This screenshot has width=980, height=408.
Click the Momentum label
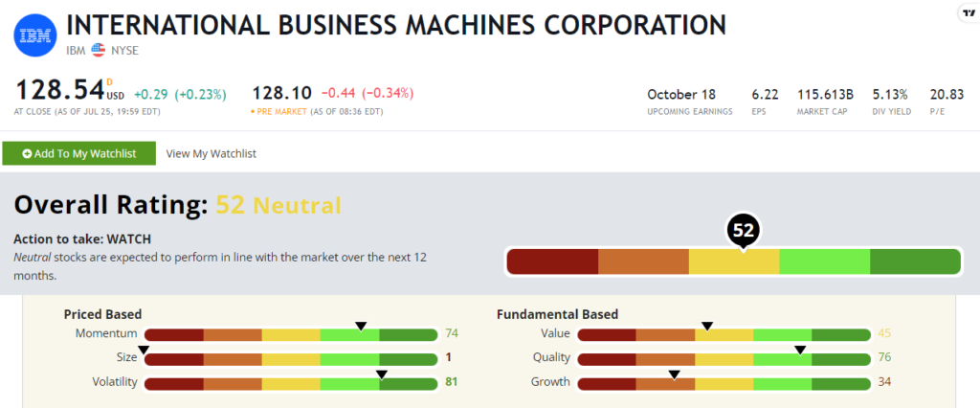pos(106,333)
